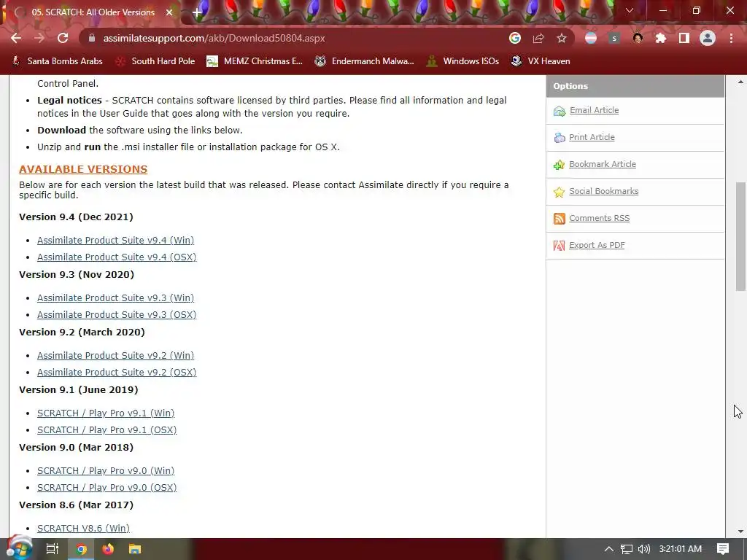This screenshot has height=560, width=747.
Task: Bookmark this tab with the star icon
Action: click(562, 38)
